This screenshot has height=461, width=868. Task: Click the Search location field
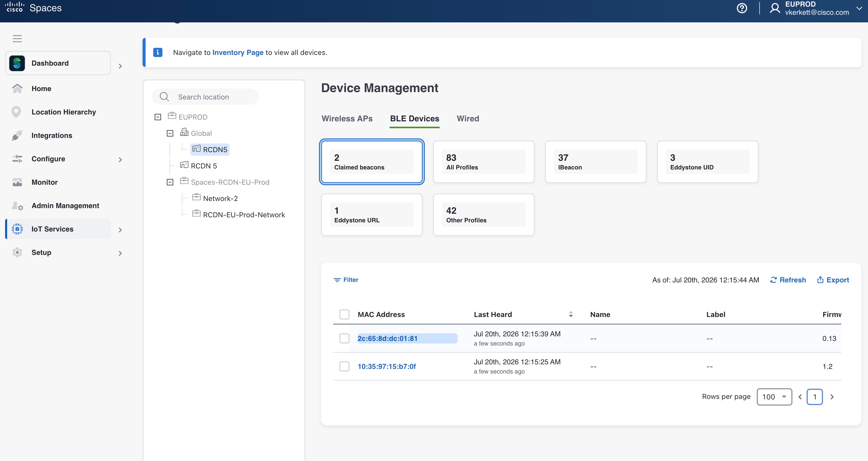(205, 97)
